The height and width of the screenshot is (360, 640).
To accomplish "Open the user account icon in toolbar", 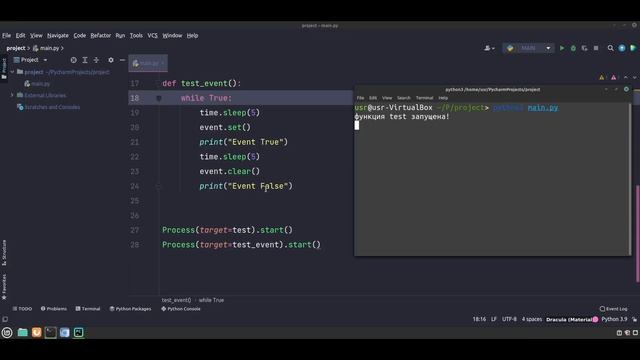I will click(x=489, y=48).
